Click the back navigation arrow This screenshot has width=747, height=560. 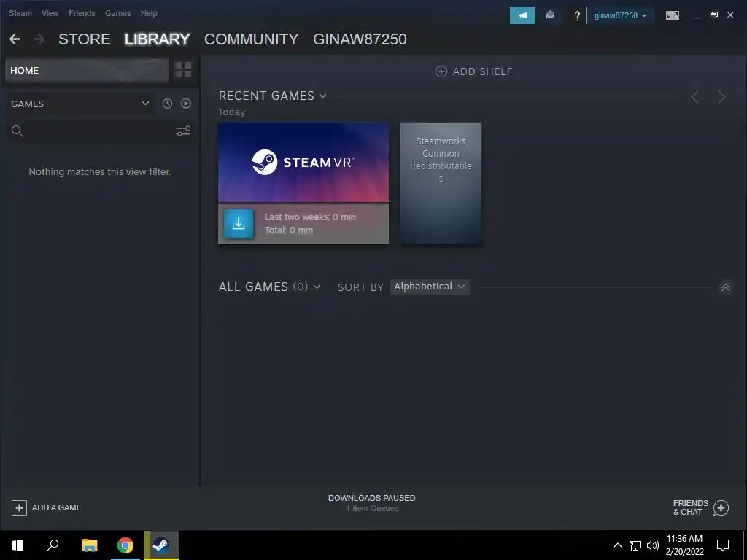15,39
